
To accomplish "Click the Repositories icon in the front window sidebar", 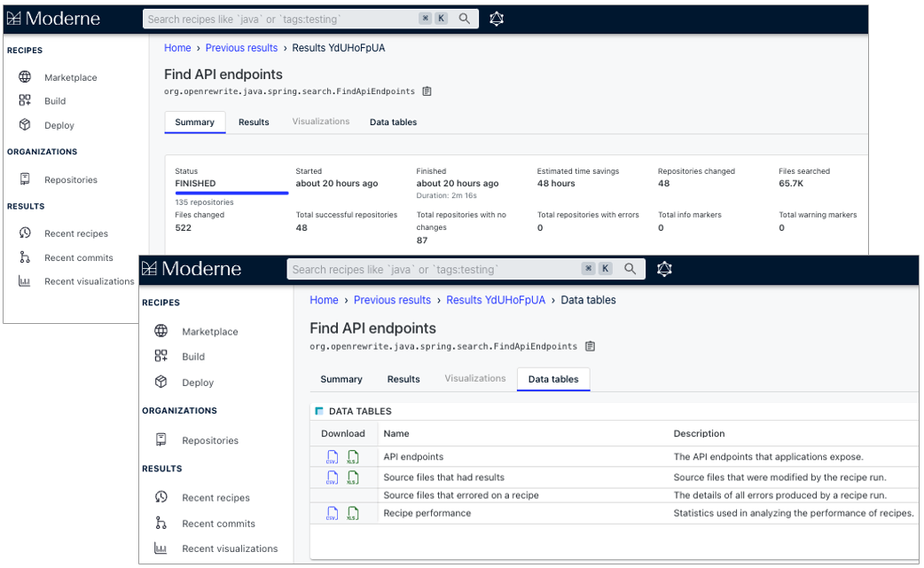I will pyautogui.click(x=161, y=439).
